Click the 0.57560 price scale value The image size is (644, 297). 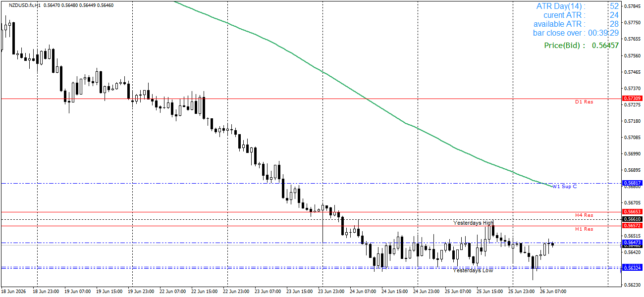[632, 55]
